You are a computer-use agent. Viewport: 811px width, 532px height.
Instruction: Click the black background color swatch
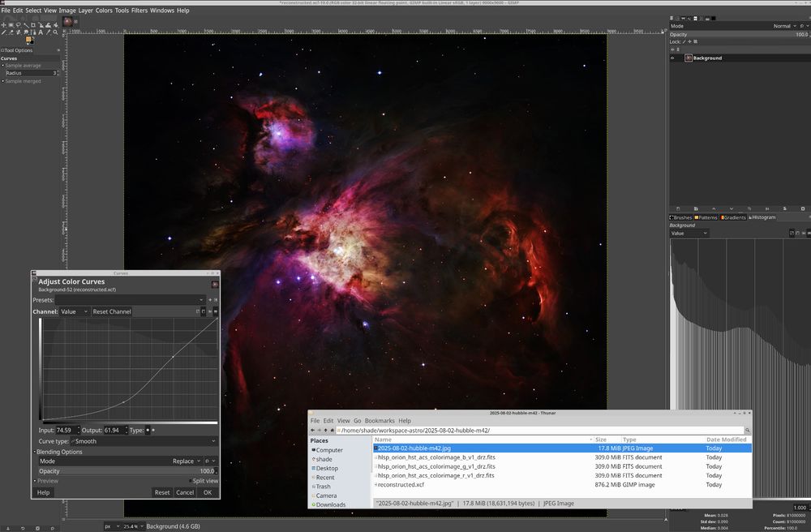(x=32, y=41)
